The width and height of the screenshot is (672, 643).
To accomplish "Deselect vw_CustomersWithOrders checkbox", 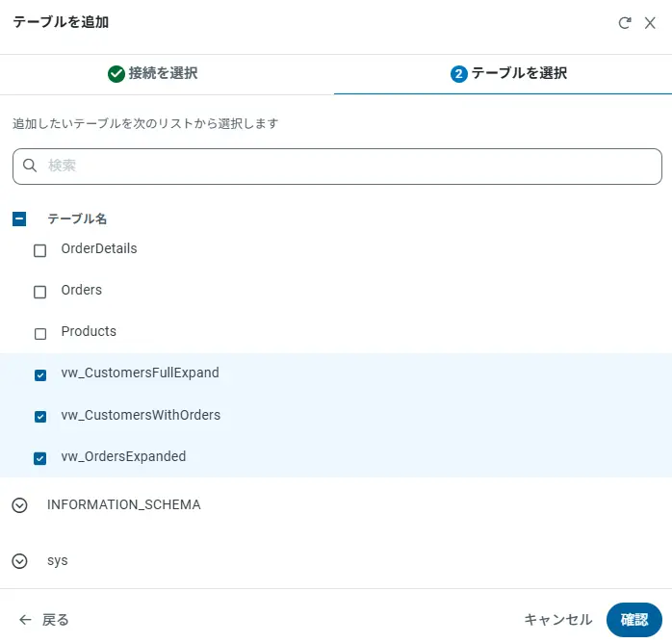I will click(x=40, y=417).
